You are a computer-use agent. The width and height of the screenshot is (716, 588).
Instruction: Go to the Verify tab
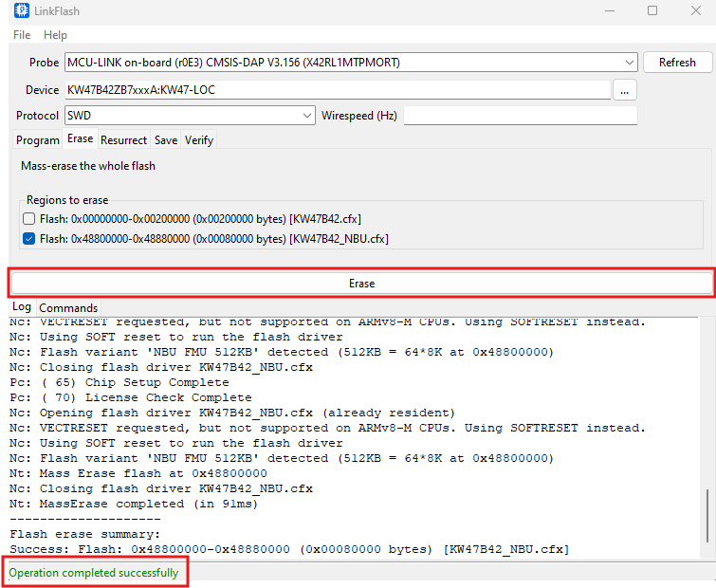[199, 140]
